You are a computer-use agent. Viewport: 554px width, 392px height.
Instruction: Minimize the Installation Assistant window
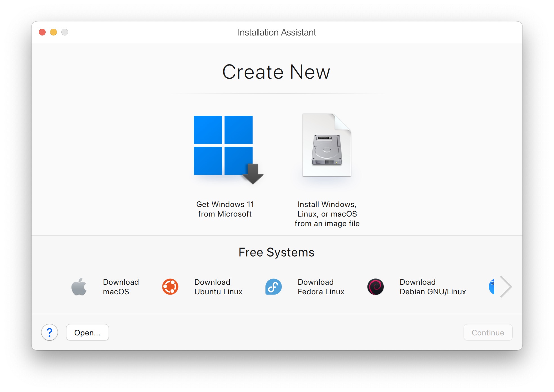[53, 32]
